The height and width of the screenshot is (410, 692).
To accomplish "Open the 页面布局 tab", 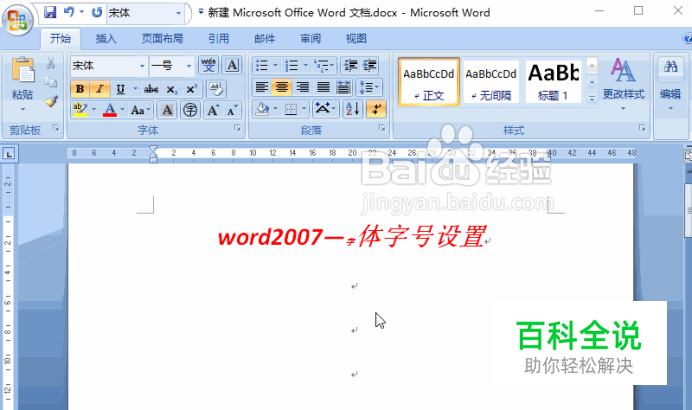I will click(x=162, y=38).
